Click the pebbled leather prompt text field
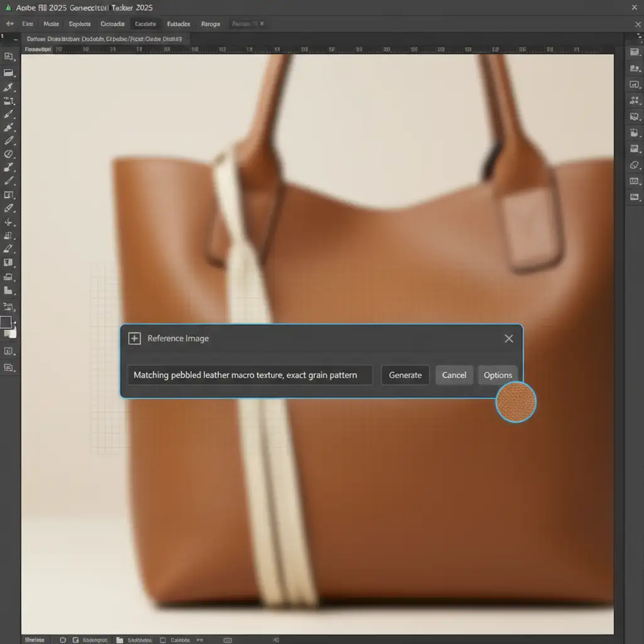 point(250,375)
